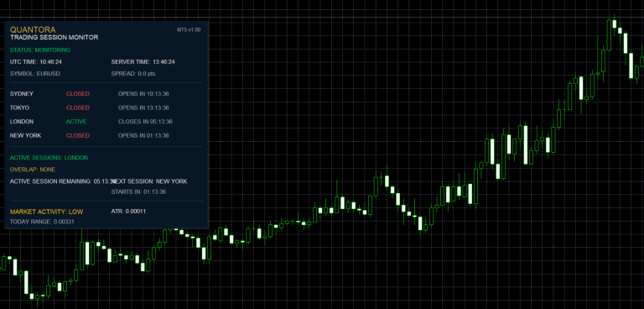644x309 pixels.
Task: Click the STATUS: MONITORING line
Action: pyautogui.click(x=40, y=50)
